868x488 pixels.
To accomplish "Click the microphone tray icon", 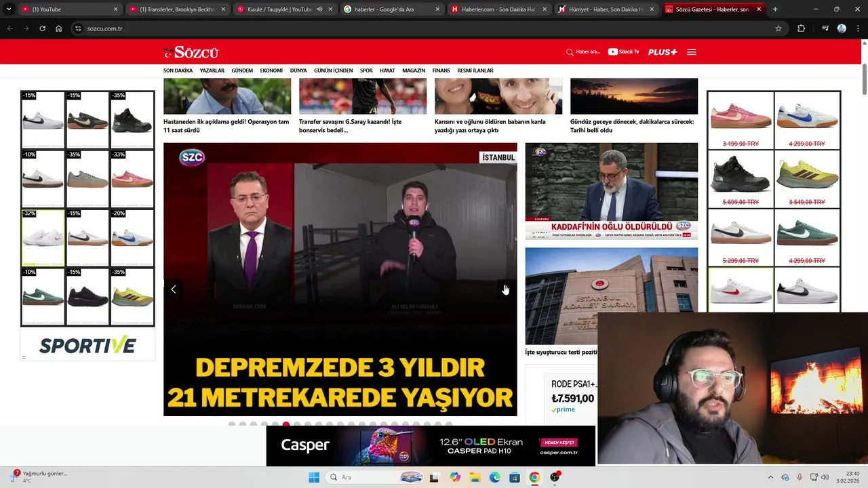I will tap(800, 477).
